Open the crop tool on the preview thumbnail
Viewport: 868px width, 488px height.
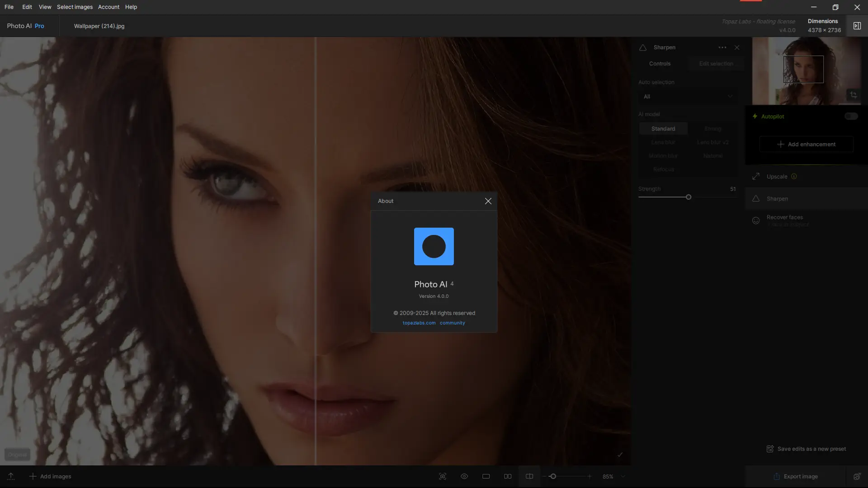[854, 95]
